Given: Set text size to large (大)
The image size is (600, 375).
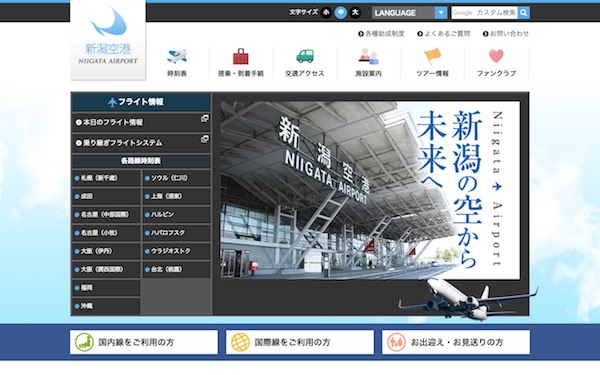Looking at the screenshot, I should pos(355,13).
